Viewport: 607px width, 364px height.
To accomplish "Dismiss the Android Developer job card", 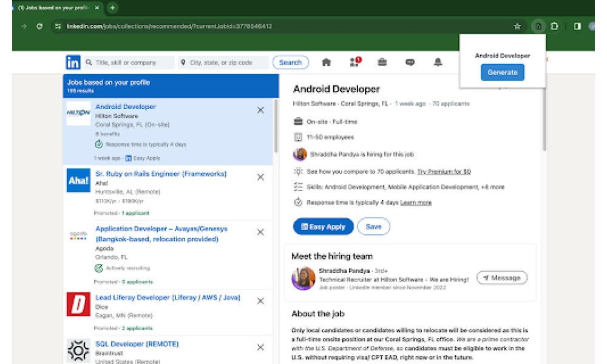I will (260, 110).
